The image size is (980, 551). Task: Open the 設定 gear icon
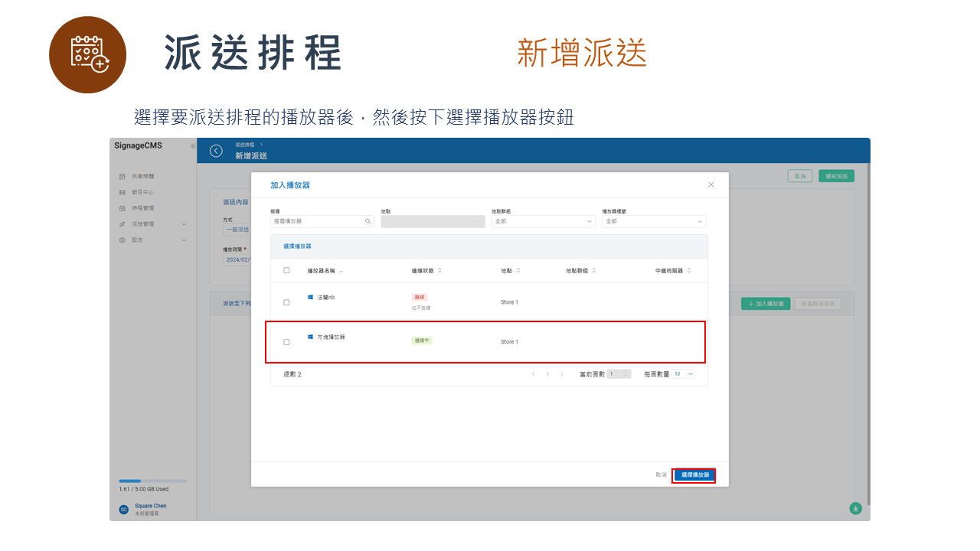[123, 239]
